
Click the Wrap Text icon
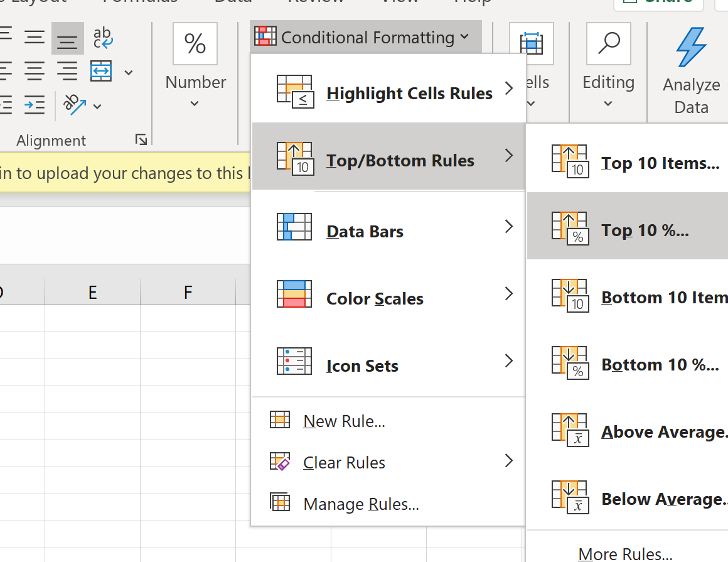click(x=102, y=38)
